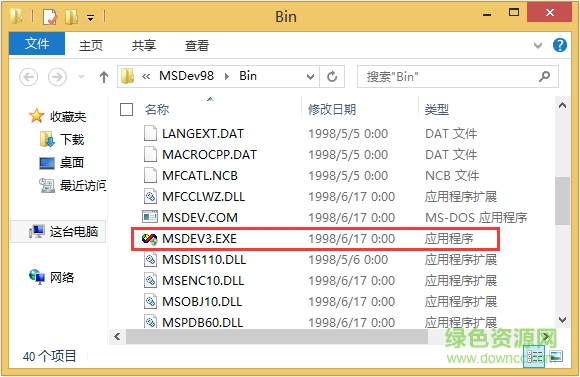
Task: Open Help with the blue question icon
Action: point(560,45)
